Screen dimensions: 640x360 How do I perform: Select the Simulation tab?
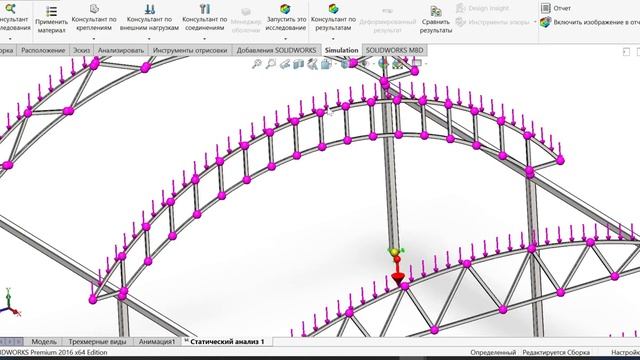(342, 50)
